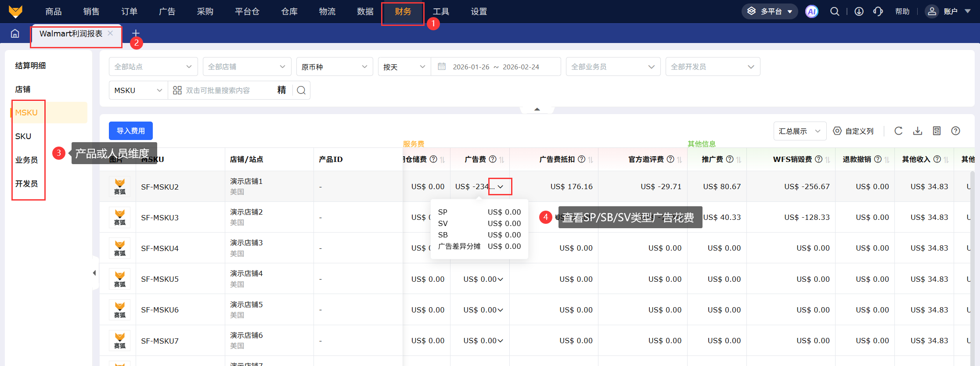Click the date range input field
Viewport: 980px width, 366px height.
pos(496,67)
